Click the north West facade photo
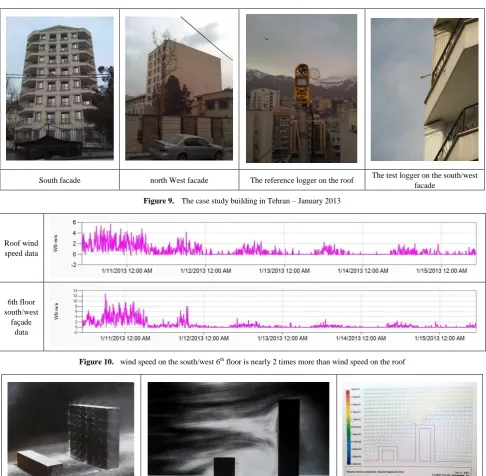The height and width of the screenshot is (476, 486). tap(179, 88)
